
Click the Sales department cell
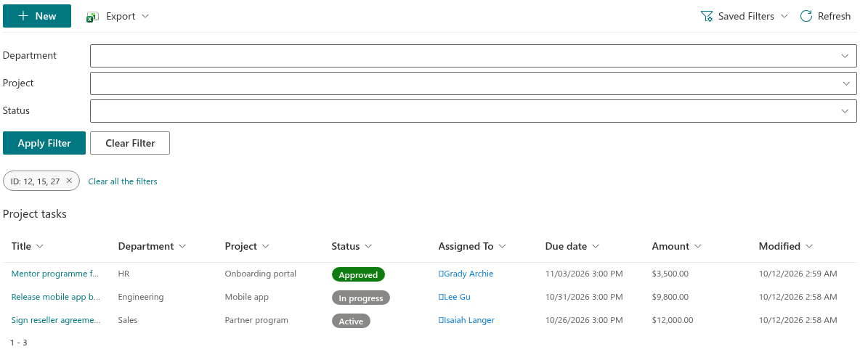click(x=128, y=320)
